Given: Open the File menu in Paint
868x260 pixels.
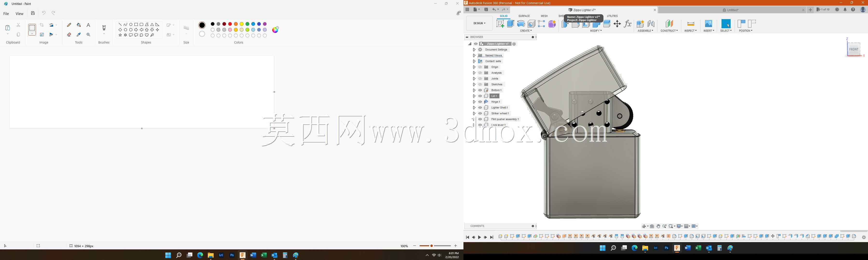Looking at the screenshot, I should click(x=6, y=14).
